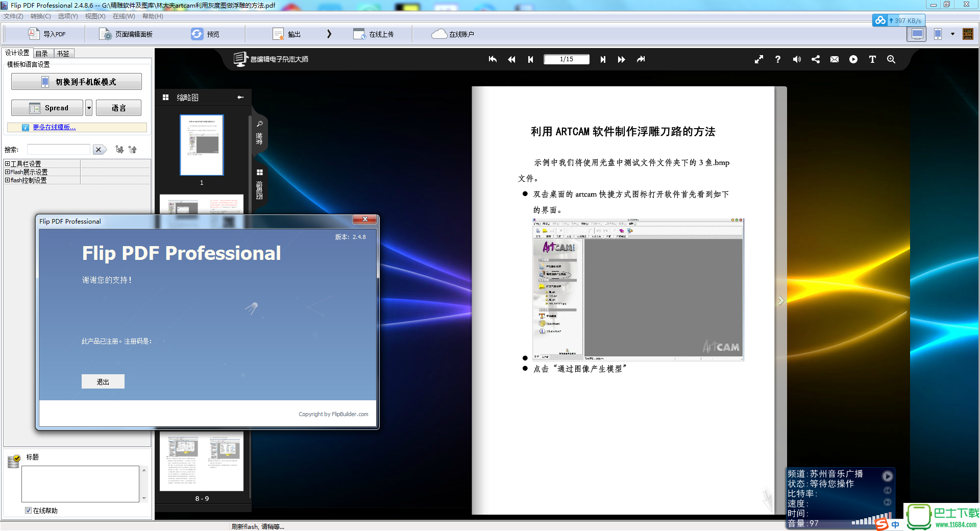Open the 帮助(H) menu
The image size is (980, 531).
(x=153, y=16)
